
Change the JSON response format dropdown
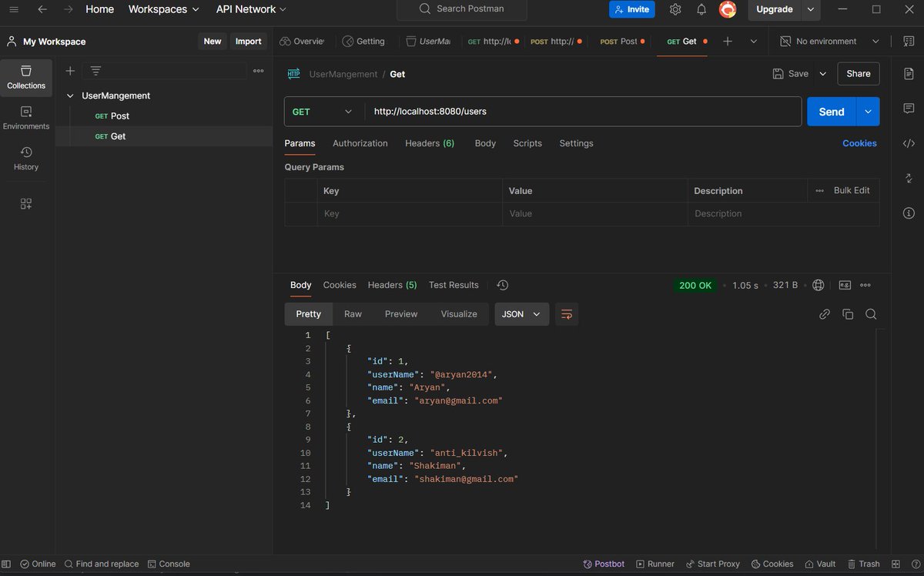(521, 314)
